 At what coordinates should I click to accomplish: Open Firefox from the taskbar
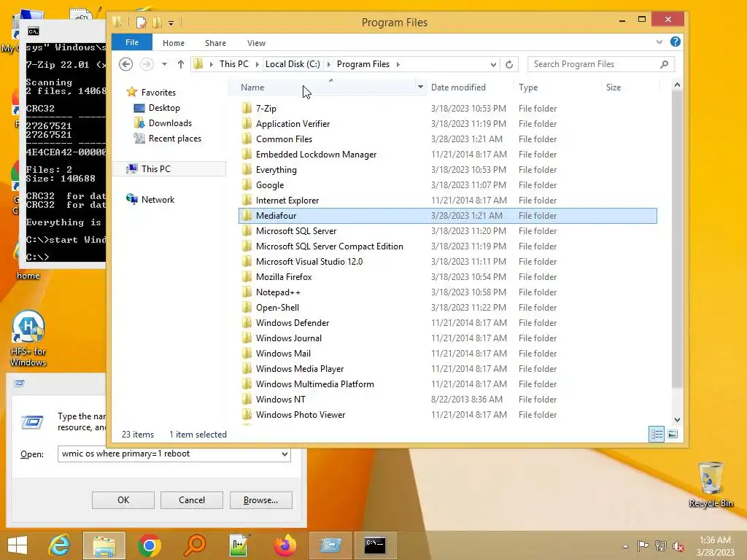coord(285,545)
